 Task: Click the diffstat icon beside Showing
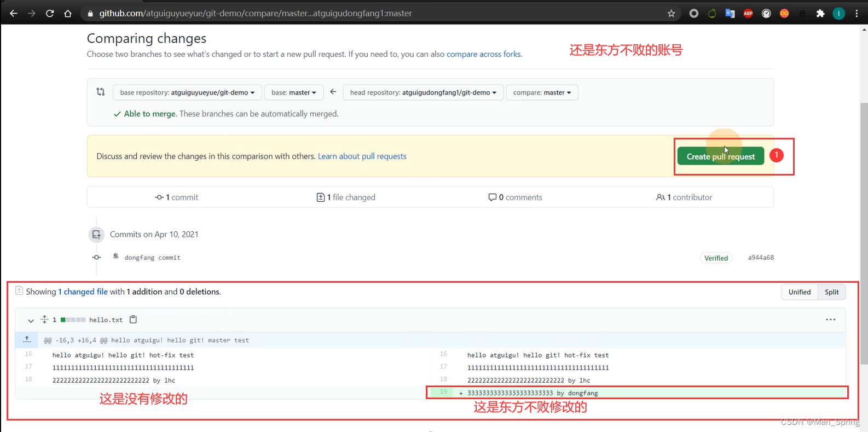pyautogui.click(x=19, y=290)
